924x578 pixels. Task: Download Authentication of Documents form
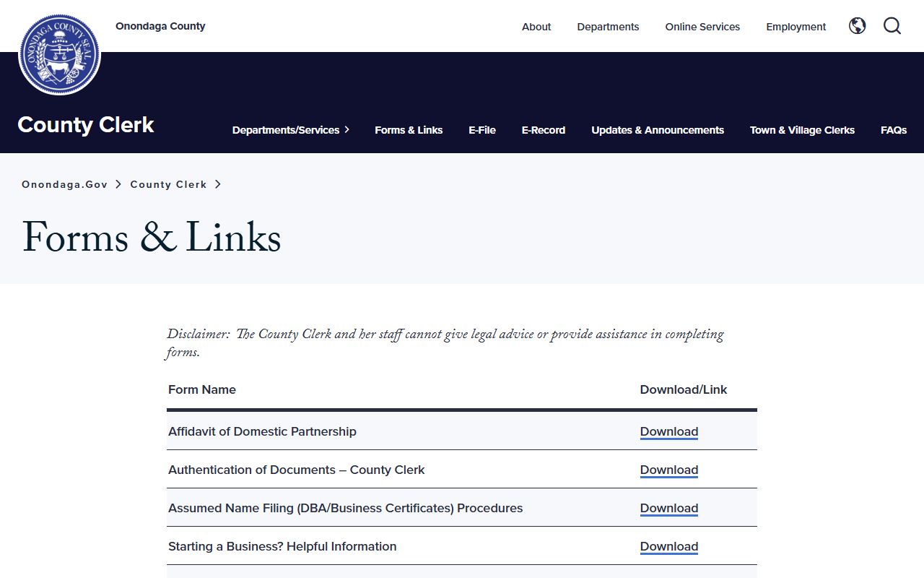click(x=669, y=470)
